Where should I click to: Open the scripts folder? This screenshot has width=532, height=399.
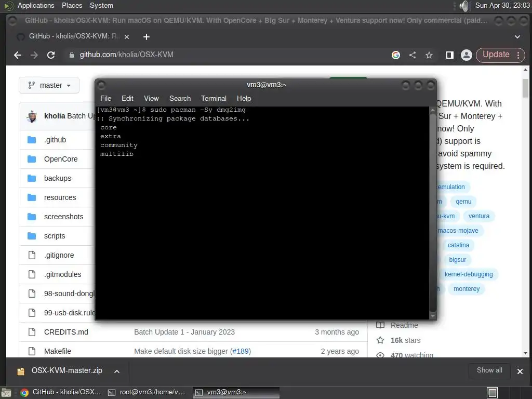[x=55, y=236]
